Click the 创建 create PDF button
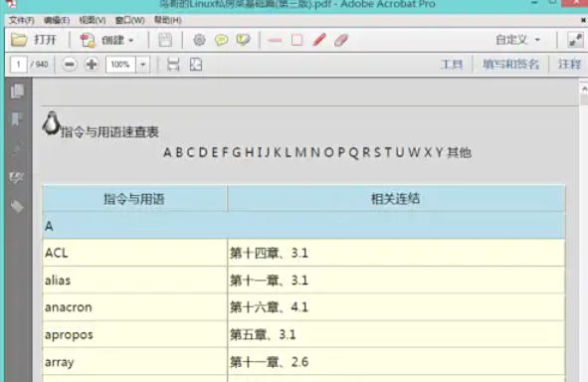Viewport: 588px width, 382px height. coord(106,40)
